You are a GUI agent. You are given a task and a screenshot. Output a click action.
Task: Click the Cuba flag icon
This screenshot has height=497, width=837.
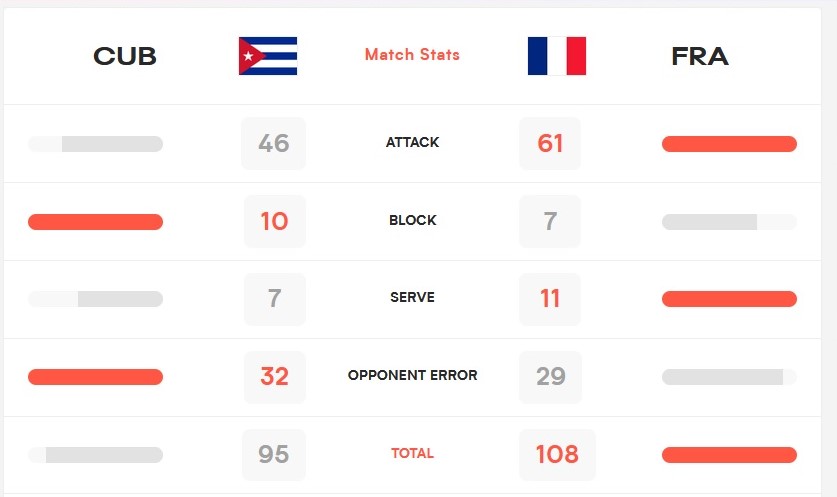pos(268,56)
